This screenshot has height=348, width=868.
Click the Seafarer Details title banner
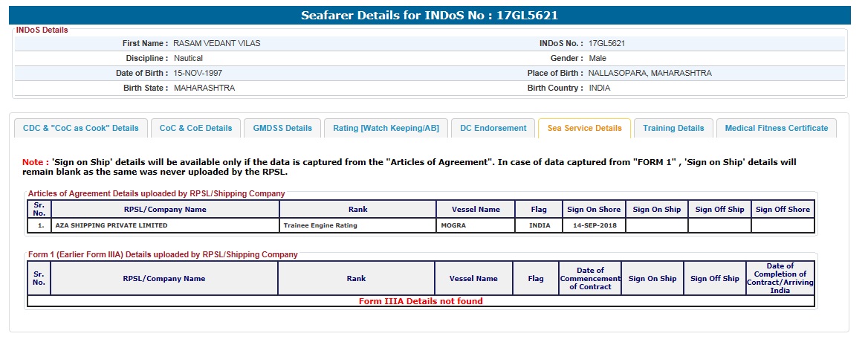tap(430, 15)
